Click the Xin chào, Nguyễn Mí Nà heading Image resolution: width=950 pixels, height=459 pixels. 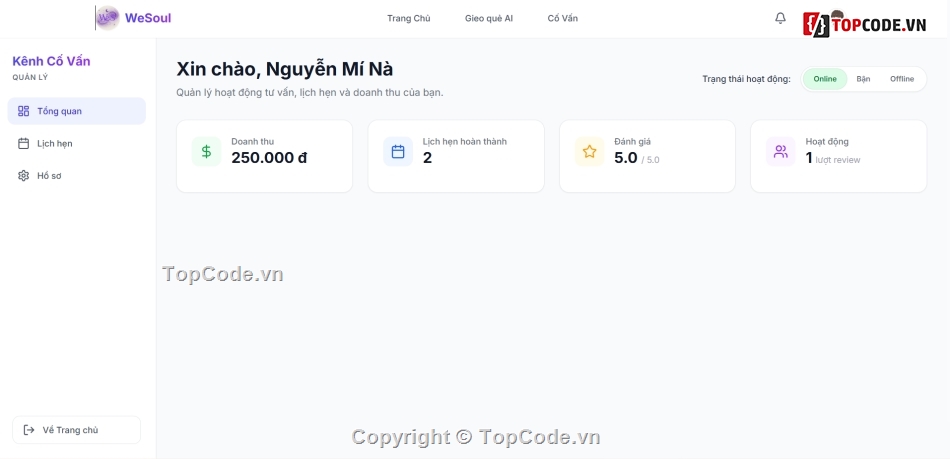click(285, 70)
